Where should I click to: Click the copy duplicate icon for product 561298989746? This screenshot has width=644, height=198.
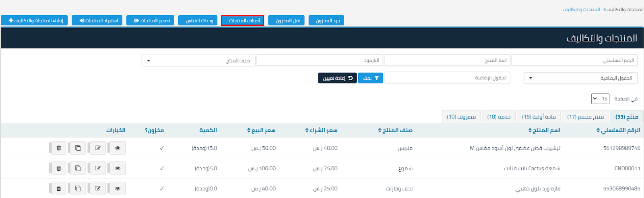coord(78,148)
